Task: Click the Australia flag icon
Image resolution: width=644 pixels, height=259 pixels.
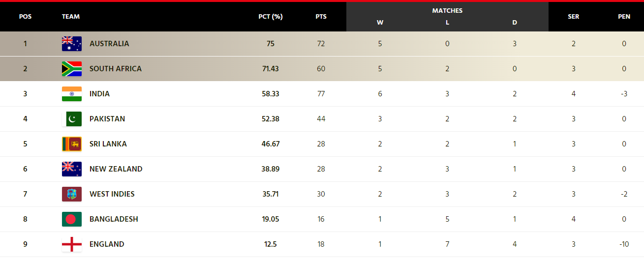Action: point(71,44)
